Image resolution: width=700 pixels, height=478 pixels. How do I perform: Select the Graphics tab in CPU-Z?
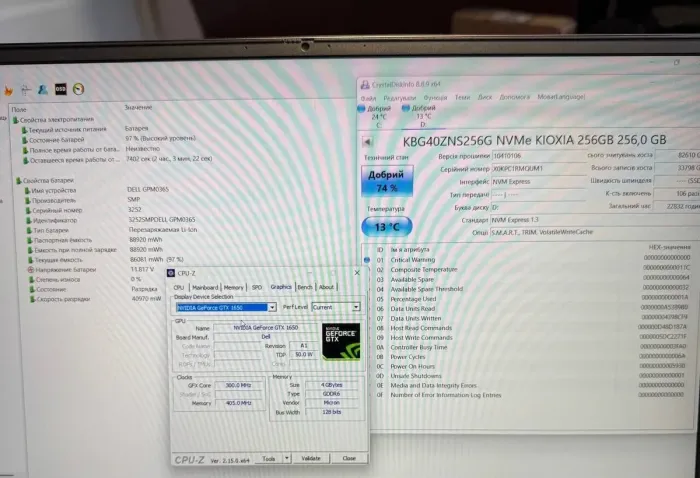pos(281,287)
